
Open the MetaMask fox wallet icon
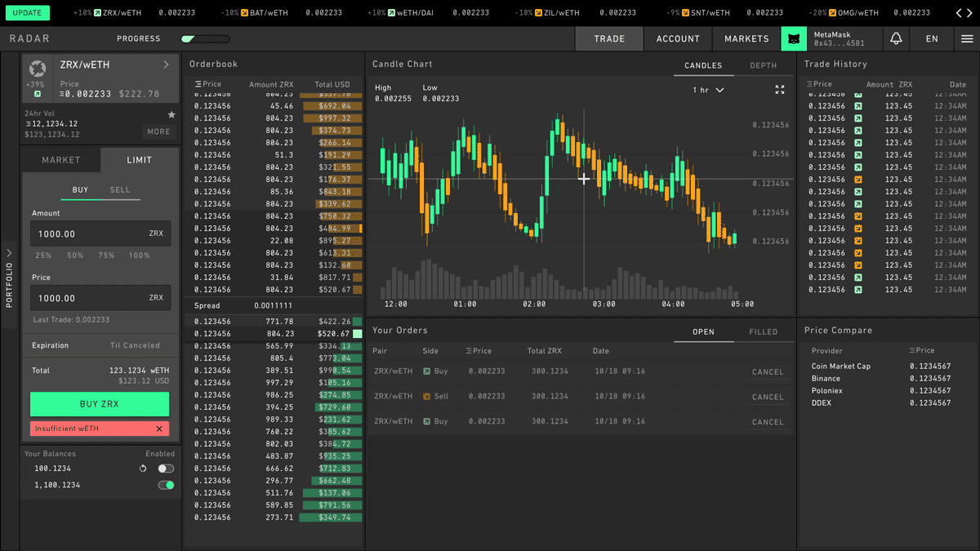coord(794,38)
